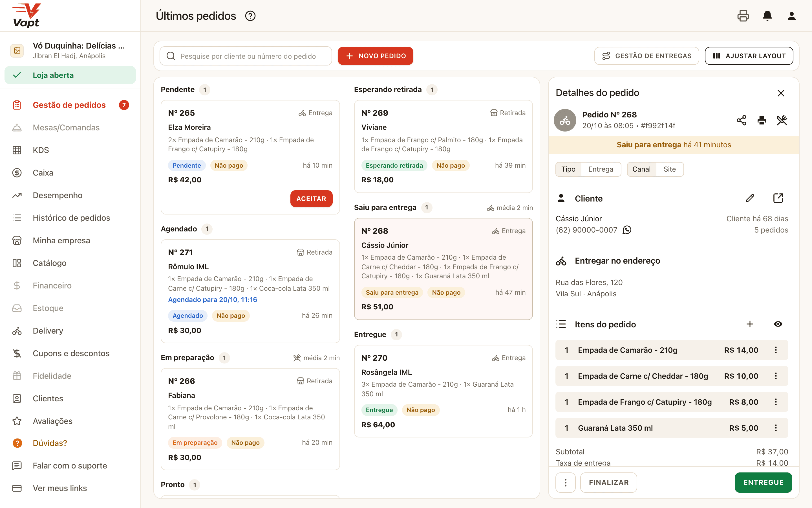Go to Caixa in sidebar
This screenshot has height=508, width=812.
(70, 172)
